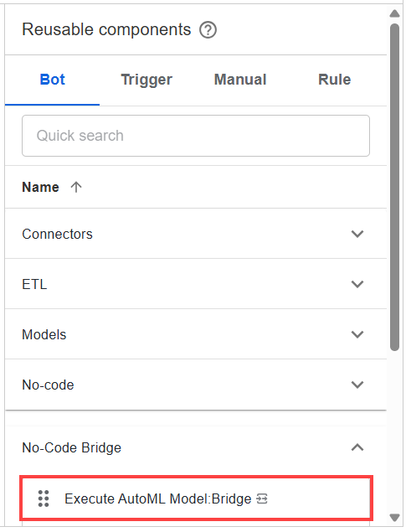Click the bridge icon after Execute AutoML Model:Bridge
This screenshot has width=406, height=532.
click(262, 498)
